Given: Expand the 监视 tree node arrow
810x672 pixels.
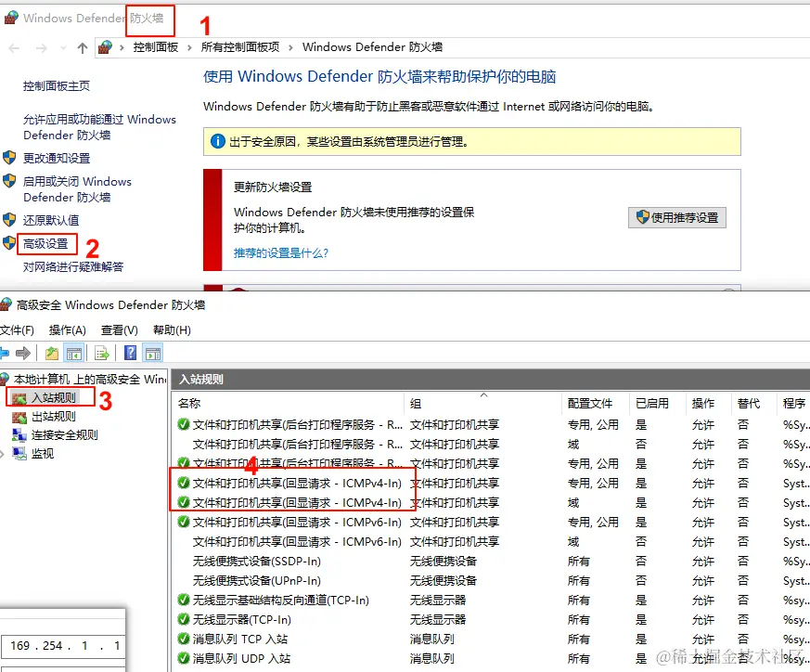Looking at the screenshot, I should pos(2,455).
